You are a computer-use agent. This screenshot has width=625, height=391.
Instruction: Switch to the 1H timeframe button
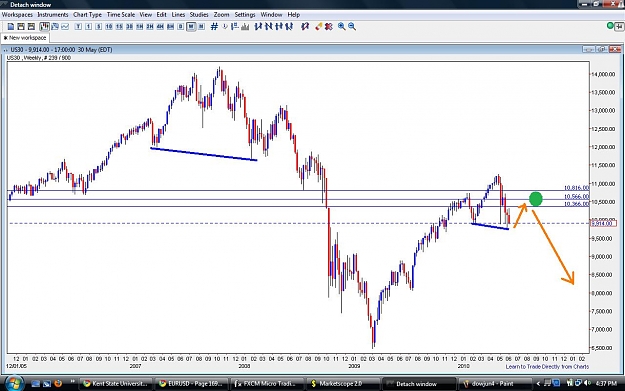point(140,27)
